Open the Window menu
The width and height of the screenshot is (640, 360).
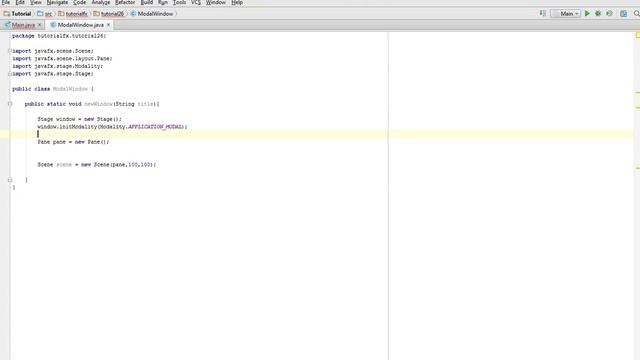coord(216,2)
